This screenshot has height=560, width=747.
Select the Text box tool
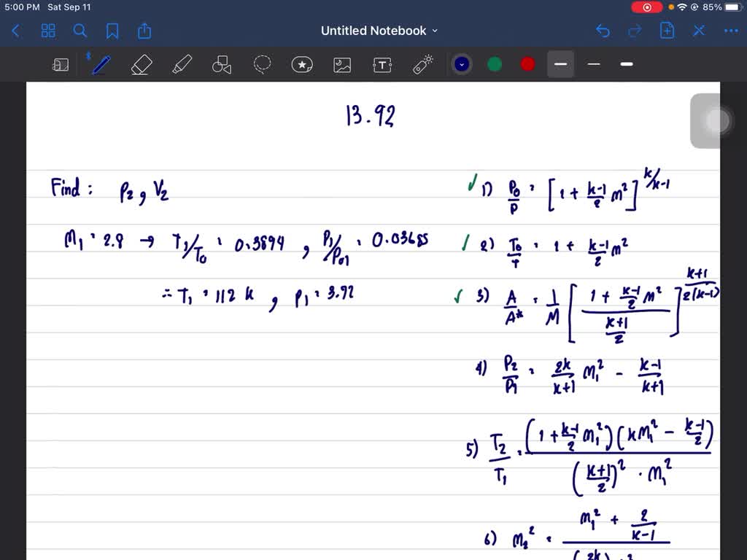[x=382, y=65]
